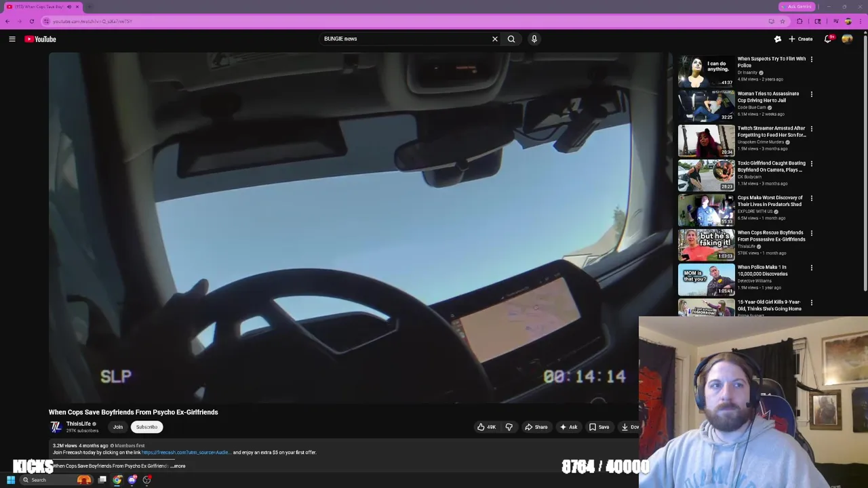Go to YouTube home via logo
The height and width of the screenshot is (488, 868).
41,39
